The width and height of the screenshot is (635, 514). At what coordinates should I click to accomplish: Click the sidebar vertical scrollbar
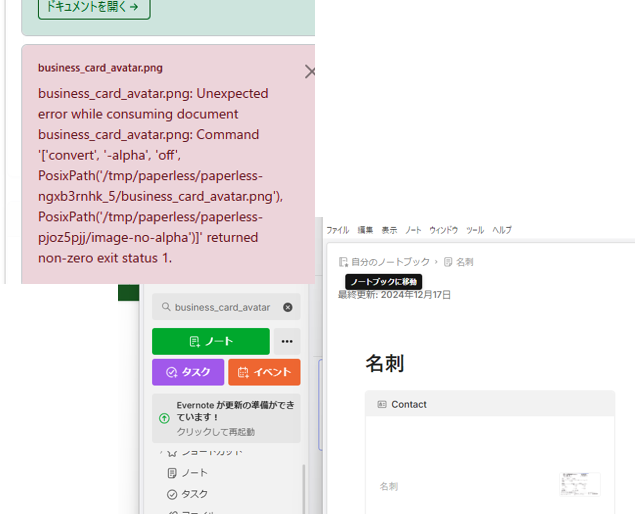[304, 489]
